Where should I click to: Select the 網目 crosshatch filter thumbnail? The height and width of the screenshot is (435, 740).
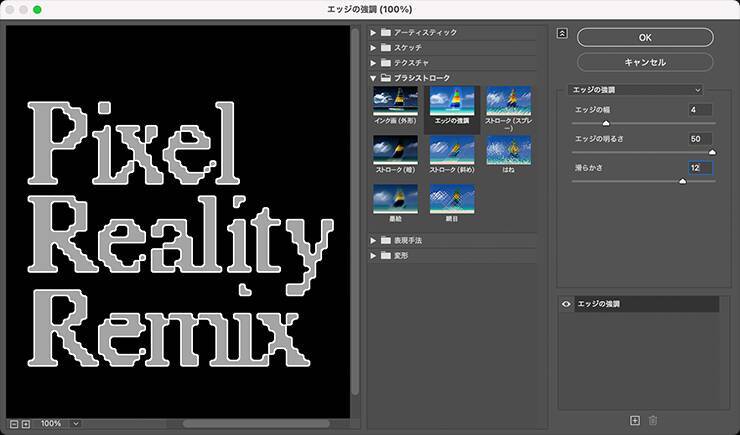pos(452,197)
